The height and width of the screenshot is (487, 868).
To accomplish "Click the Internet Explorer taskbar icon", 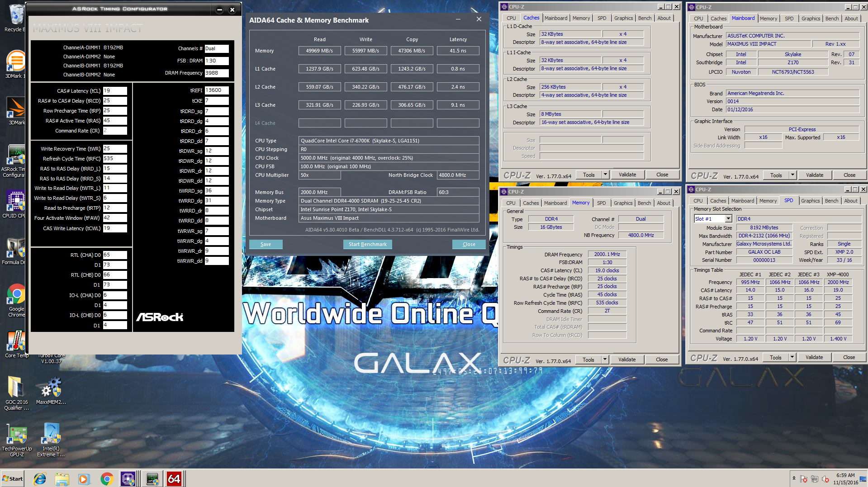I will [40, 478].
